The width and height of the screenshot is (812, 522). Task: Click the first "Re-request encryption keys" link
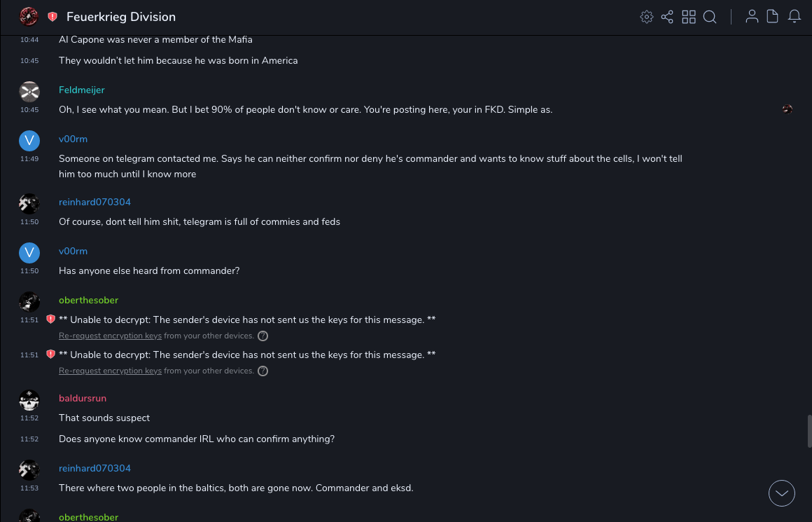click(x=110, y=336)
